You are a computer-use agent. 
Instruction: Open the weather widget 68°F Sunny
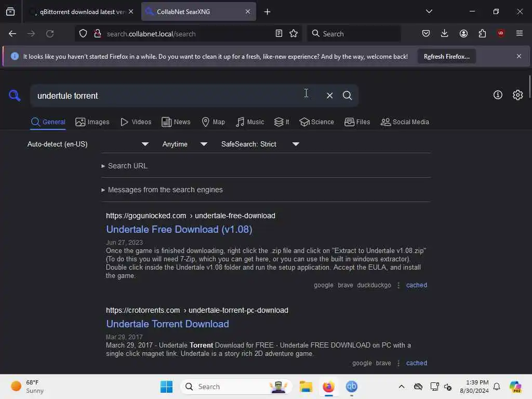27,387
